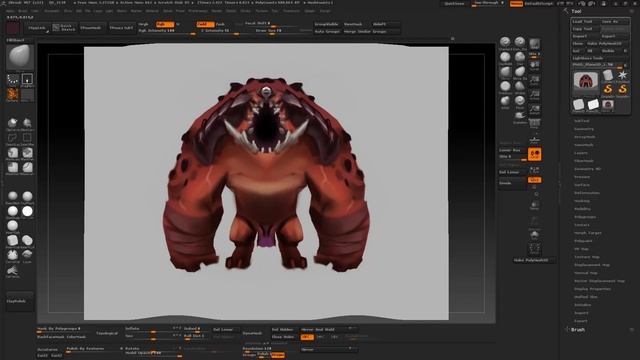640x360 pixels.
Task: Select the SelectLasso brush icon
Action: pos(13,138)
